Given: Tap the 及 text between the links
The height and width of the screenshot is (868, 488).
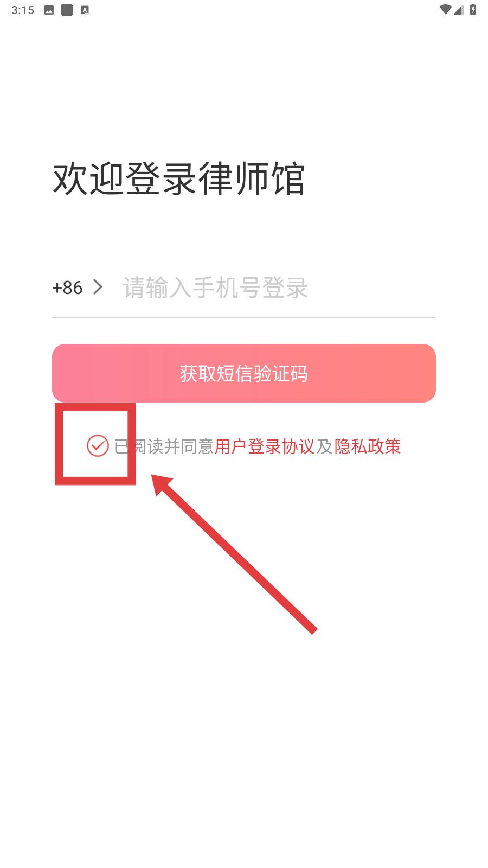Looking at the screenshot, I should (x=324, y=446).
